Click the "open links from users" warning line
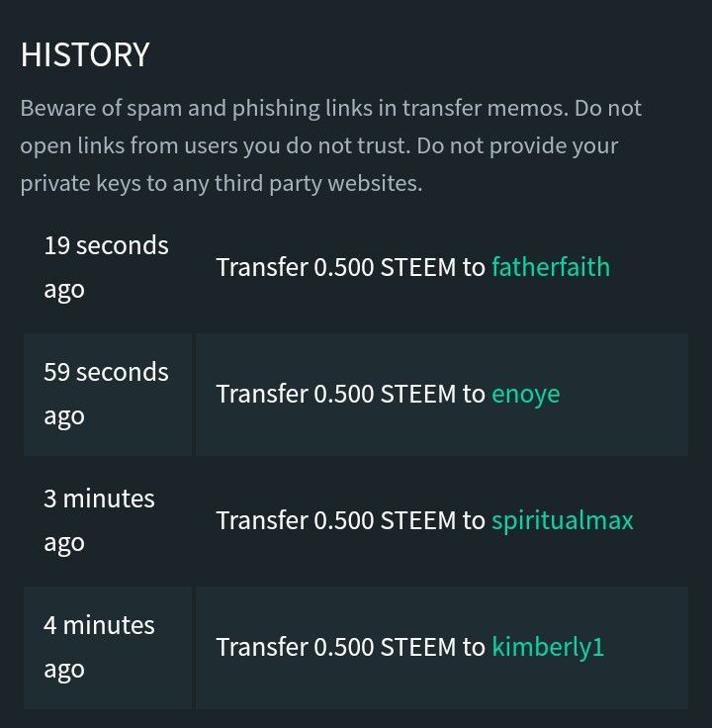712x728 pixels. click(318, 145)
